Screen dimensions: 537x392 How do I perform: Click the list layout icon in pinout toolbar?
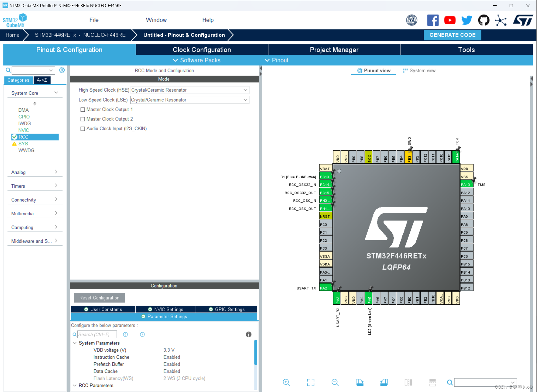432,382
